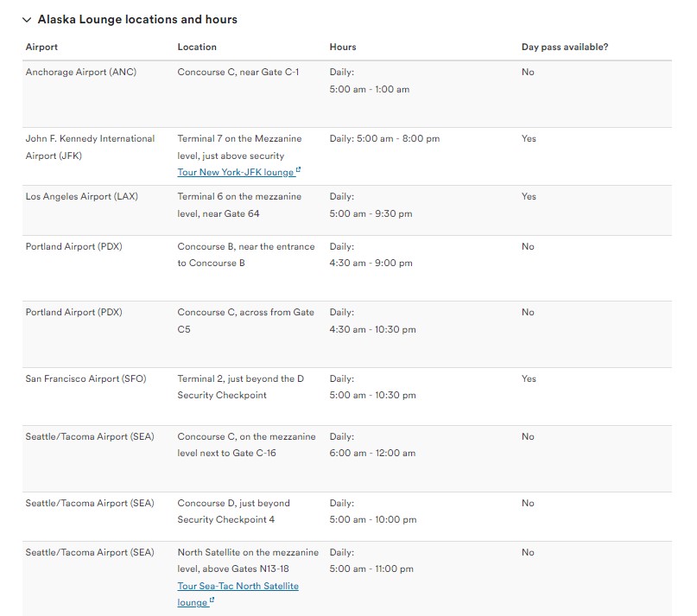697x616 pixels.
Task: Click the Yes day pass cell for SFO
Action: (x=529, y=379)
